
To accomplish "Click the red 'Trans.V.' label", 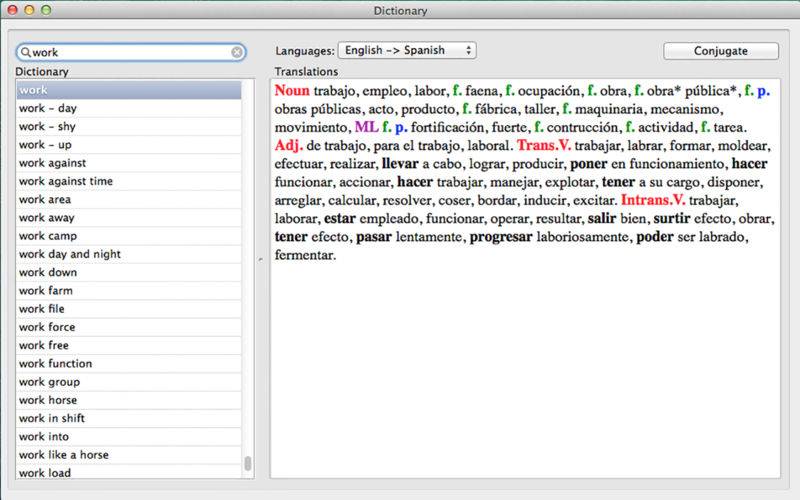I will click(x=544, y=146).
